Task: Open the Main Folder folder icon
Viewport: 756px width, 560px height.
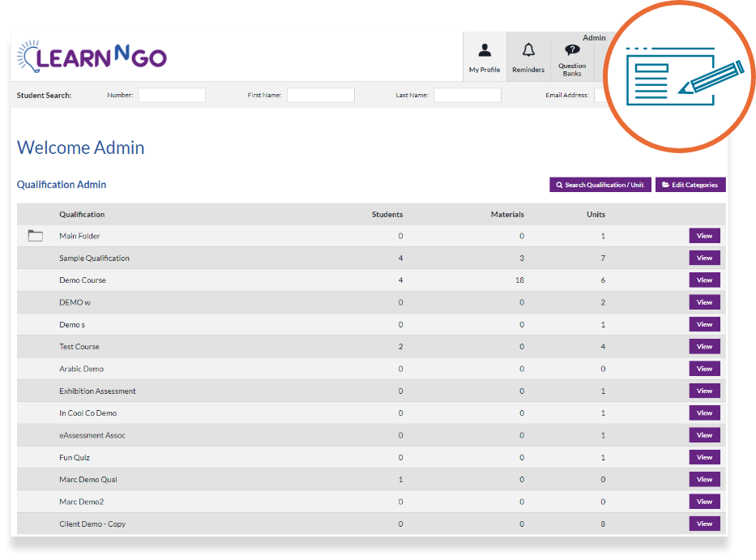Action: pos(35,235)
